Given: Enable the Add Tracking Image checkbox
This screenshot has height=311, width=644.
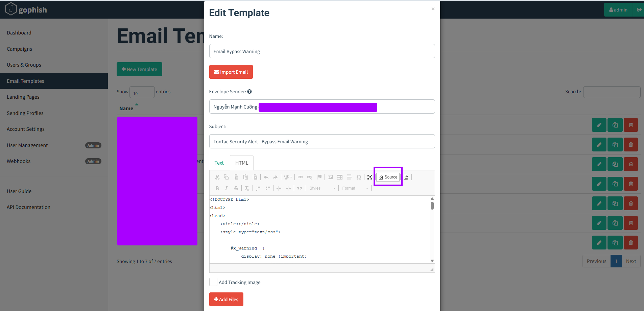Looking at the screenshot, I should 213,282.
